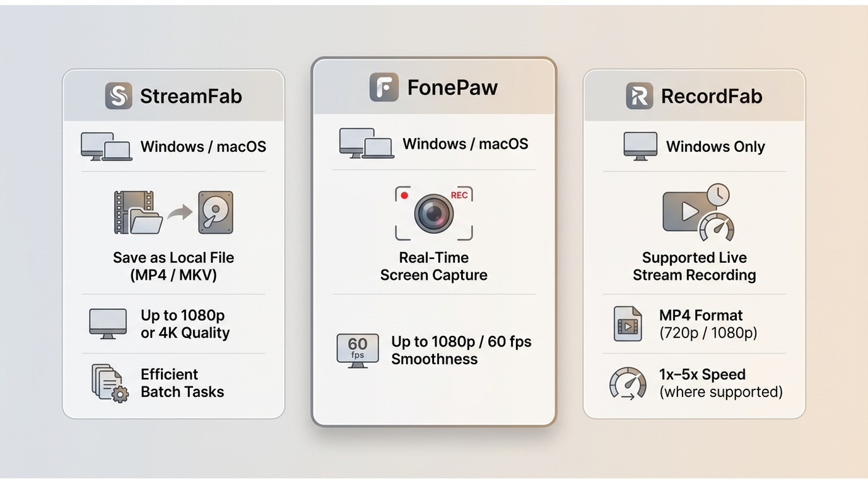Click 'Save as Local File (MP4 / MKV)' text
The height and width of the screenshot is (484, 868).
point(173,266)
